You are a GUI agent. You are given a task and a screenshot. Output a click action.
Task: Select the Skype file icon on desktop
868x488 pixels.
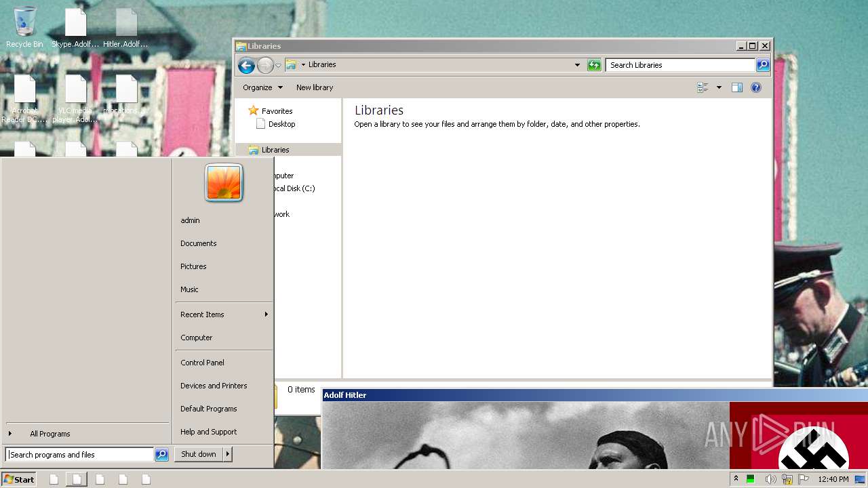(75, 27)
